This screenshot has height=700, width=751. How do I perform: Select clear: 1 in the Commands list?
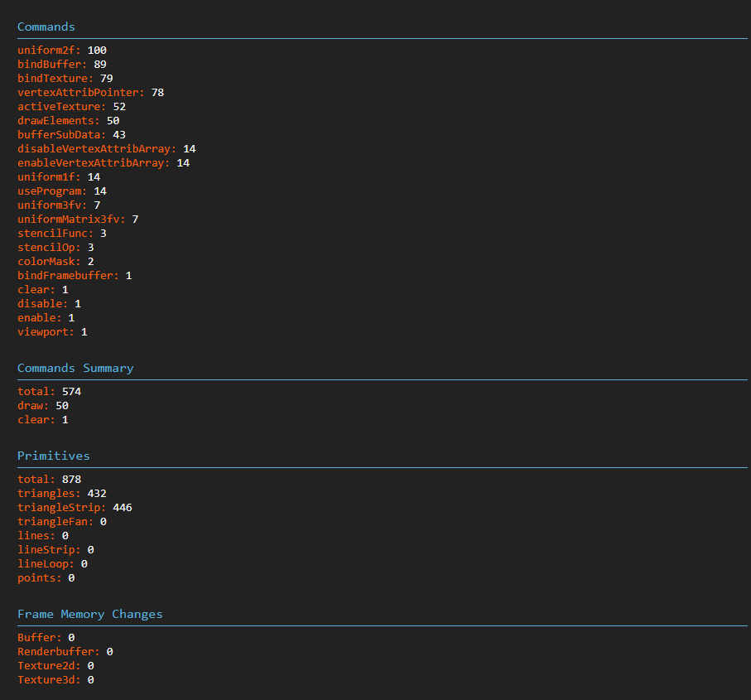coord(42,290)
